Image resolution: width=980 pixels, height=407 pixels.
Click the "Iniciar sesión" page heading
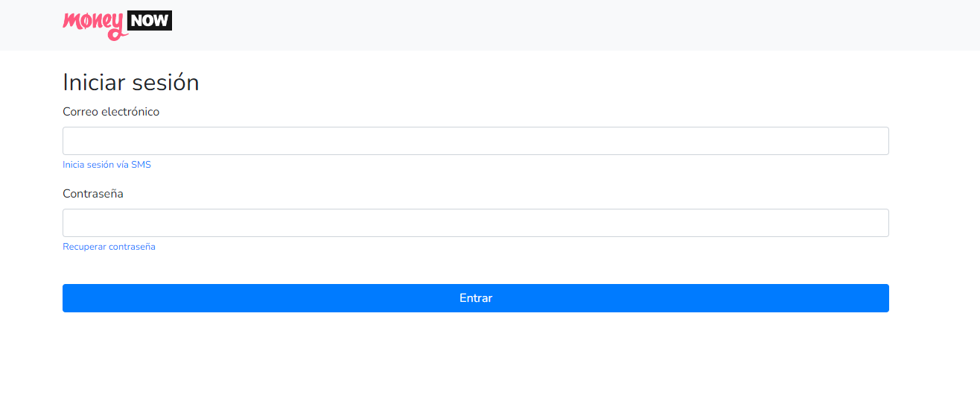click(131, 82)
